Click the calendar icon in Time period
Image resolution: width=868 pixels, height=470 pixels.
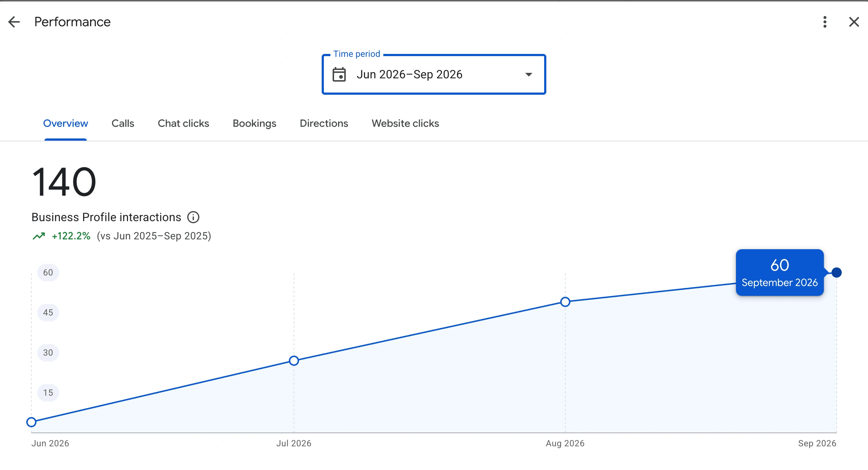click(339, 74)
